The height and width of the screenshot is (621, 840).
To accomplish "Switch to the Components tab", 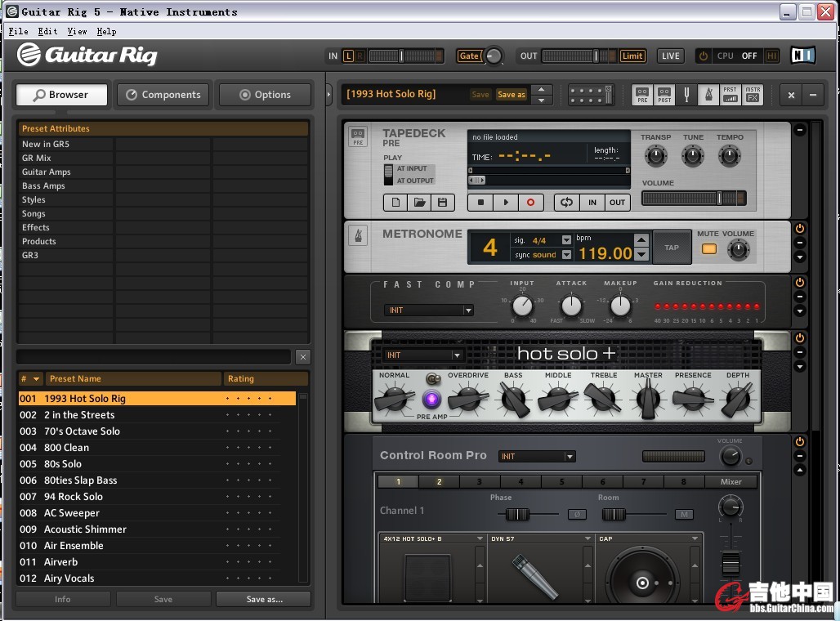I will 163,95.
